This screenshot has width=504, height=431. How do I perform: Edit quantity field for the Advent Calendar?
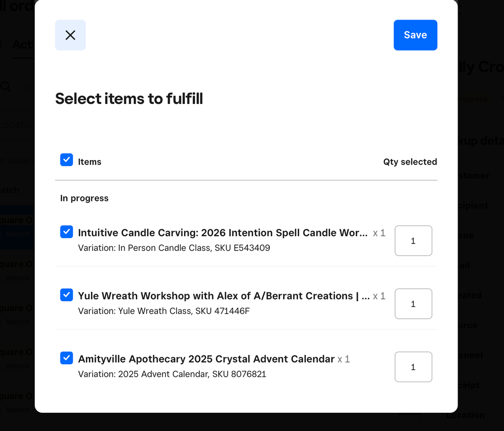pyautogui.click(x=413, y=367)
